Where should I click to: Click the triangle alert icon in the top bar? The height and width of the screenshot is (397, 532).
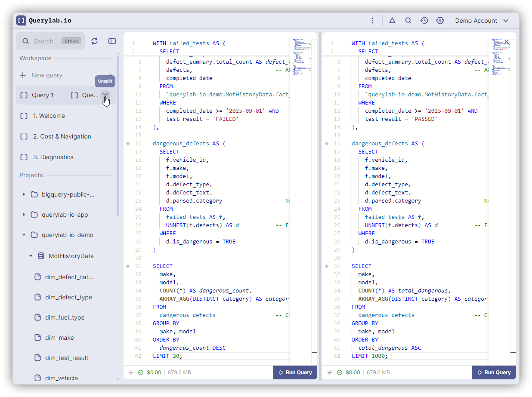392,21
